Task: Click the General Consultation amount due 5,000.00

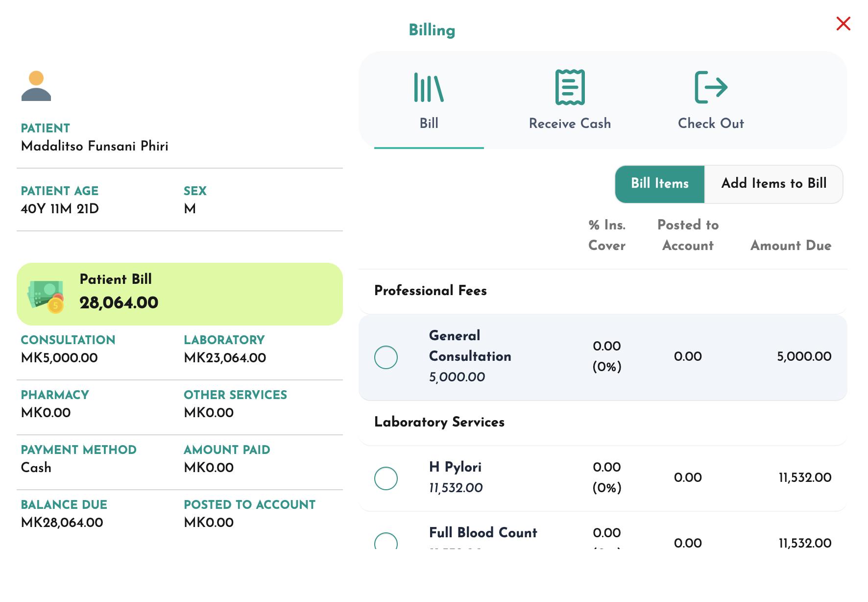Action: coord(804,356)
